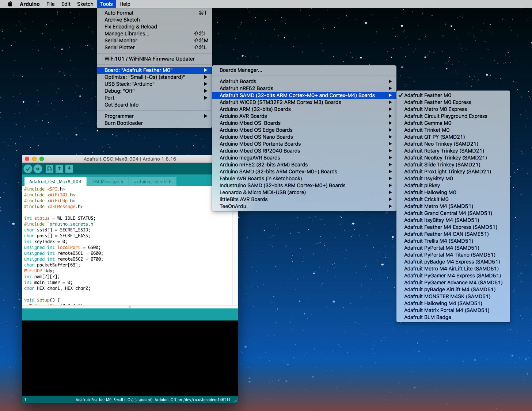Click the editor-console divider handle
Screen dimensions: 532x411
(130, 307)
